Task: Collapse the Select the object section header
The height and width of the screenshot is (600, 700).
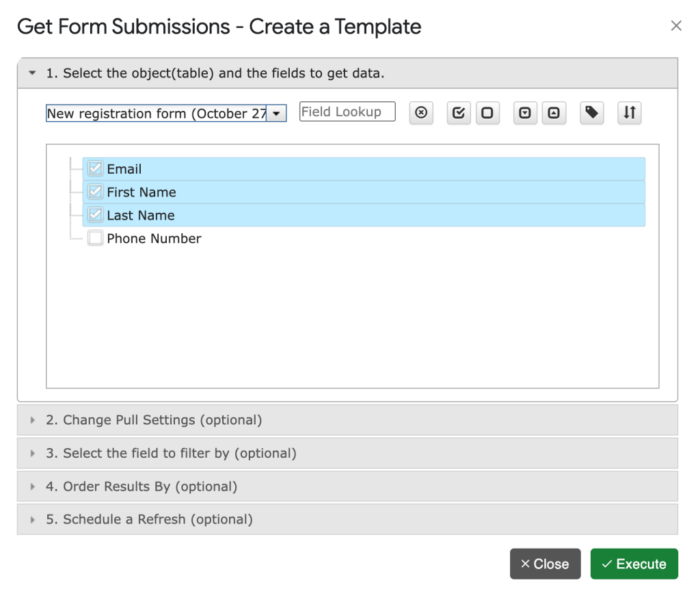Action: click(215, 73)
